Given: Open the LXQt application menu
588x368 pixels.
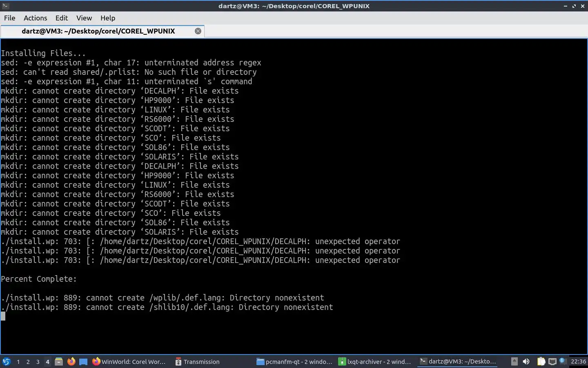Looking at the screenshot, I should [6, 361].
